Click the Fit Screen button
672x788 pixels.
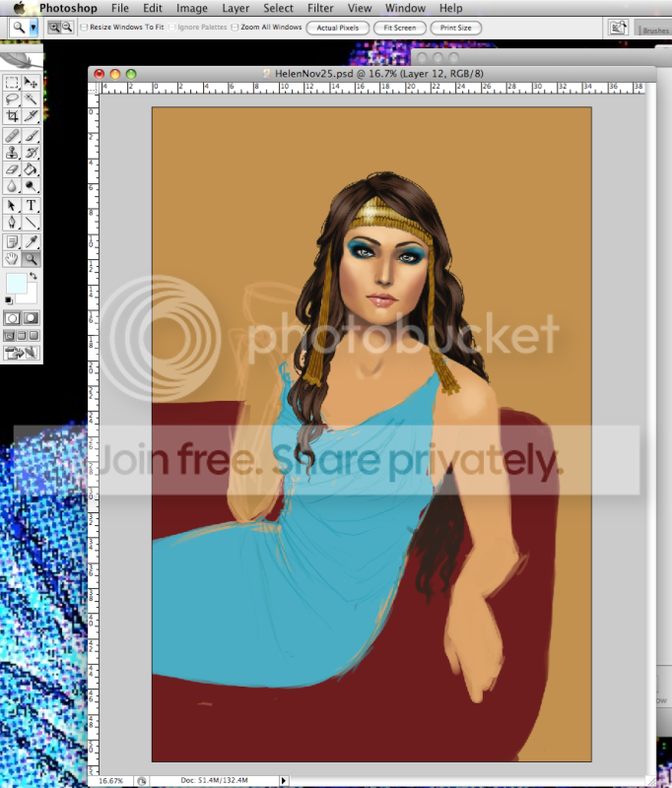point(400,28)
